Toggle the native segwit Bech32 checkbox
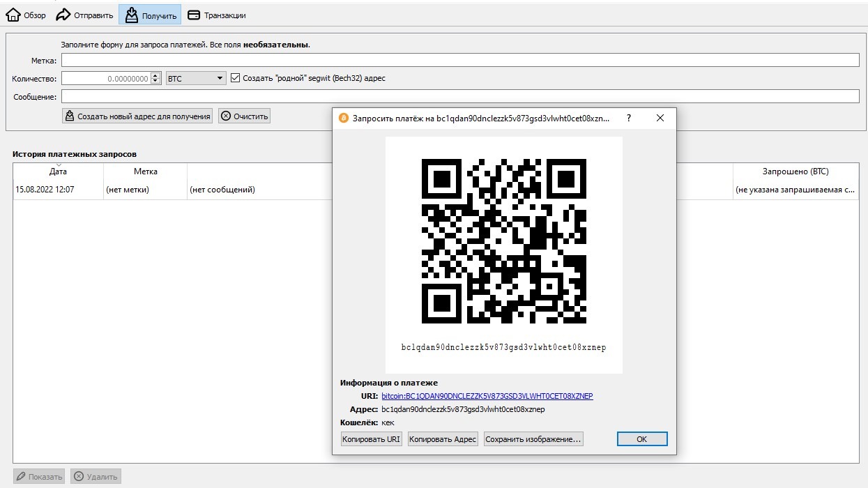The image size is (868, 488). click(236, 79)
